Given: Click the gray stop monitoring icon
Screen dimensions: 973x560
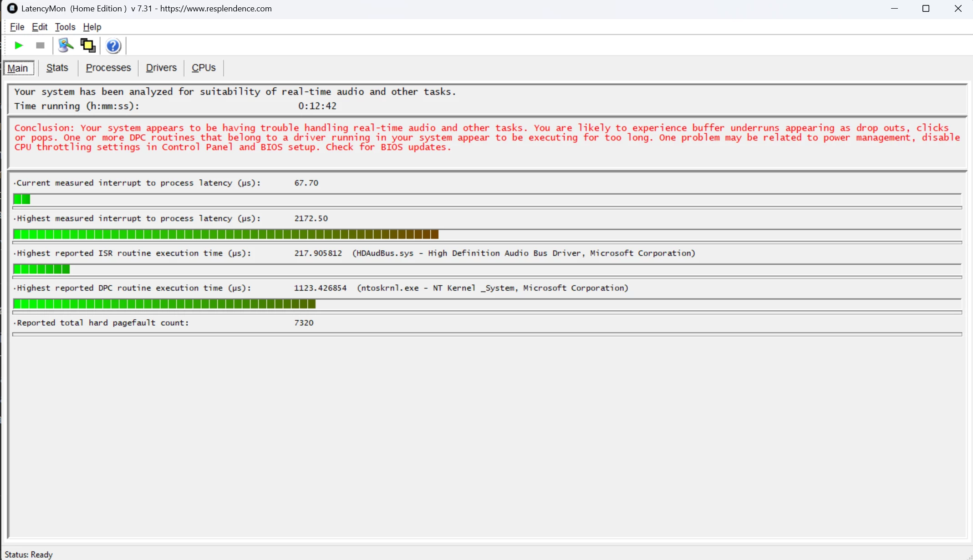Looking at the screenshot, I should tap(40, 45).
